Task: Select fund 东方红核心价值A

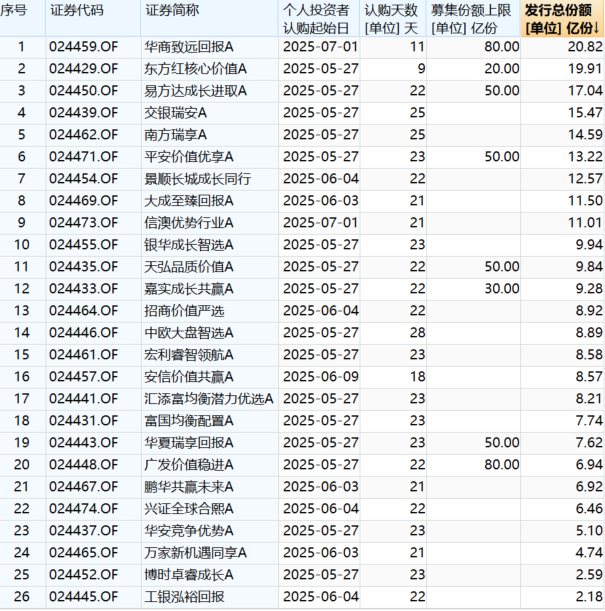Action: [196, 69]
